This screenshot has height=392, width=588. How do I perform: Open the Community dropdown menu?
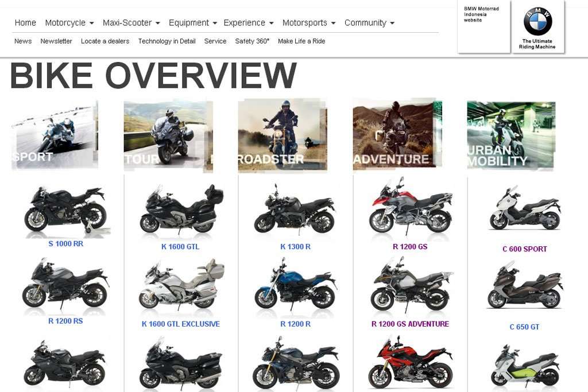tap(366, 23)
